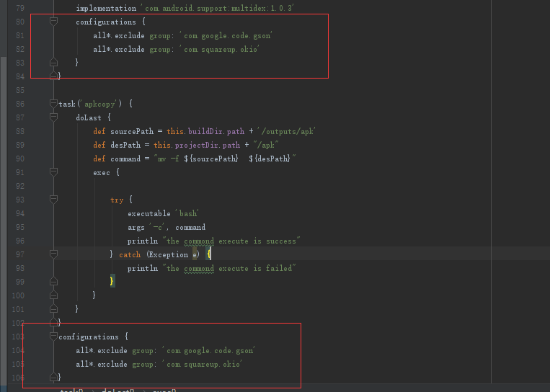Click 'com.google.code.gson' string on line 104
The height and width of the screenshot is (392, 550).
[x=210, y=350]
